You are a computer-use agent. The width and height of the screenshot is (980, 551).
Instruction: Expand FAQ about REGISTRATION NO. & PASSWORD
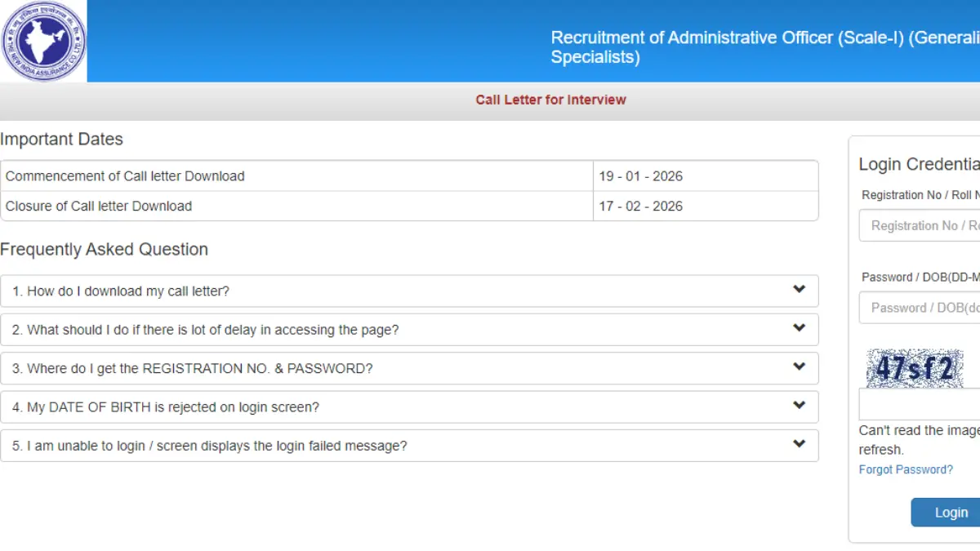pos(408,368)
